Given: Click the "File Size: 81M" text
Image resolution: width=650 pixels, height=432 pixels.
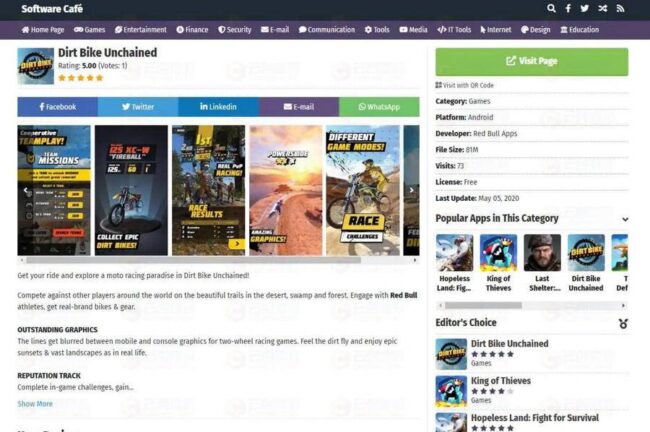Looking at the screenshot, I should pos(457,150).
